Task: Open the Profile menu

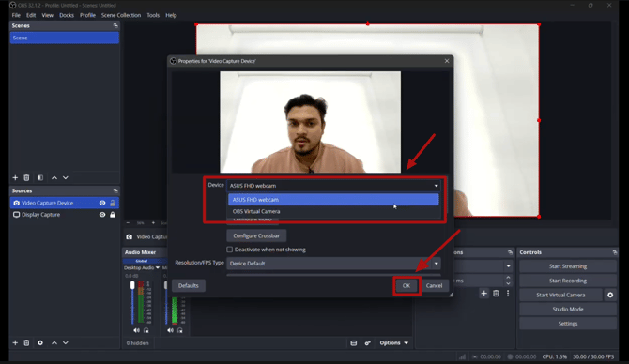Action: tap(87, 15)
